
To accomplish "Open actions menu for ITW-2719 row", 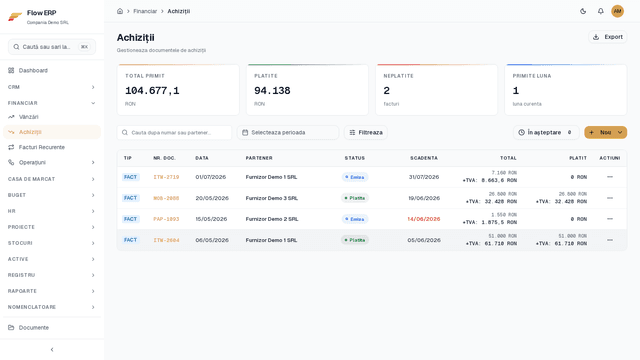I will [610, 177].
